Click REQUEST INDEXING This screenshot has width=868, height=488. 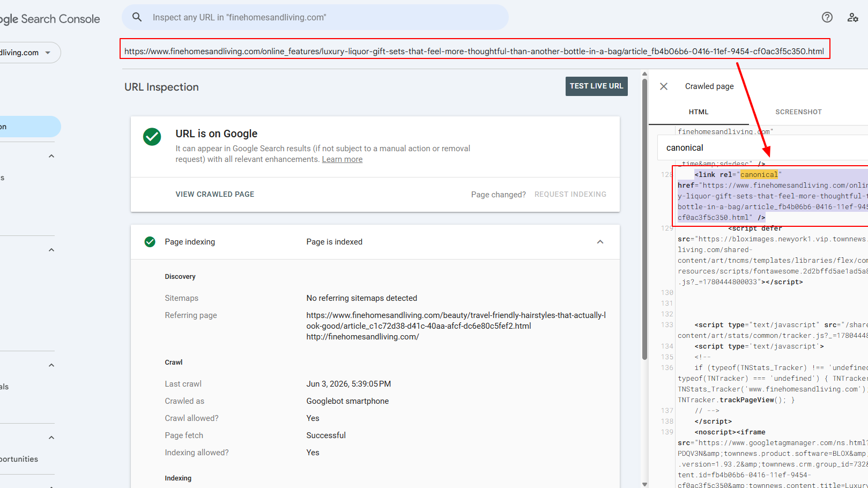coord(570,194)
